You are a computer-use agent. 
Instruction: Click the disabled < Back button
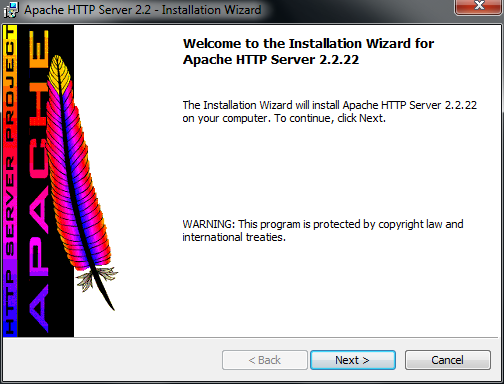tap(265, 360)
